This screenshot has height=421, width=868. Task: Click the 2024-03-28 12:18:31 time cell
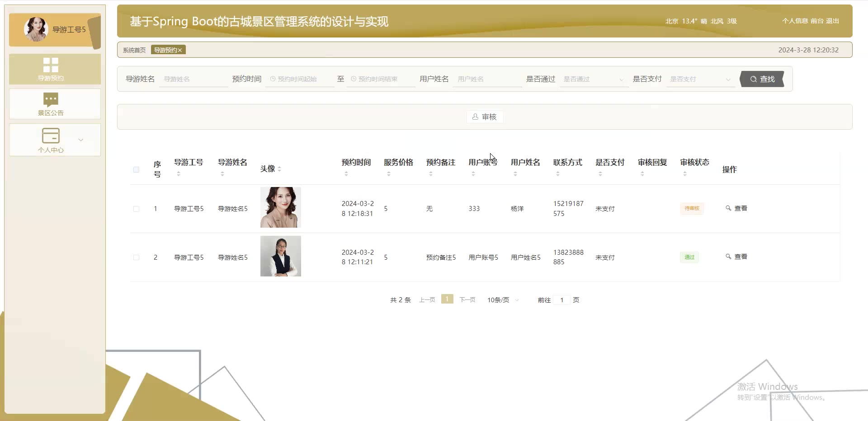[358, 209]
